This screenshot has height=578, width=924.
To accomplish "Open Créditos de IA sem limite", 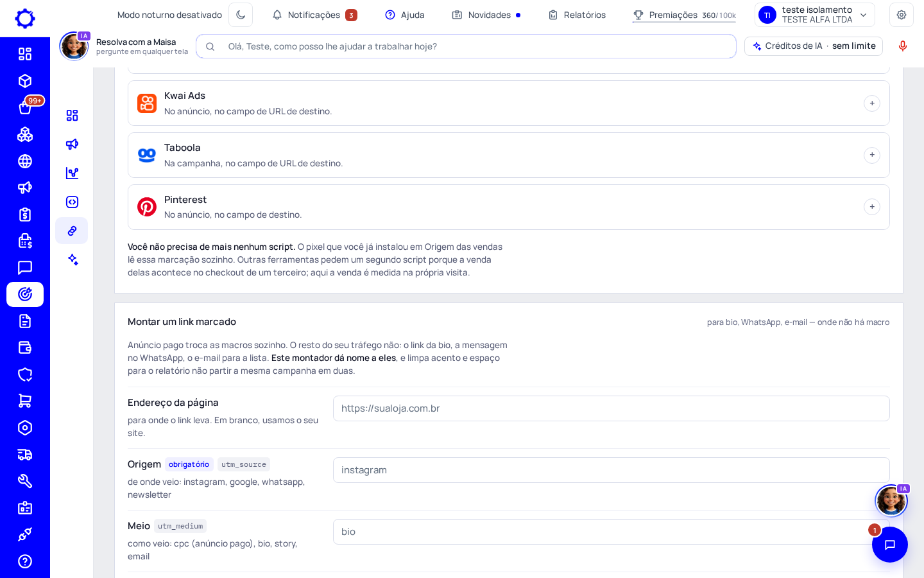I will pyautogui.click(x=814, y=46).
